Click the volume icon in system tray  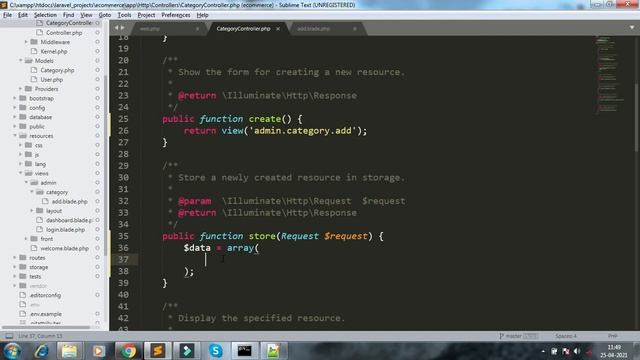pyautogui.click(x=577, y=351)
